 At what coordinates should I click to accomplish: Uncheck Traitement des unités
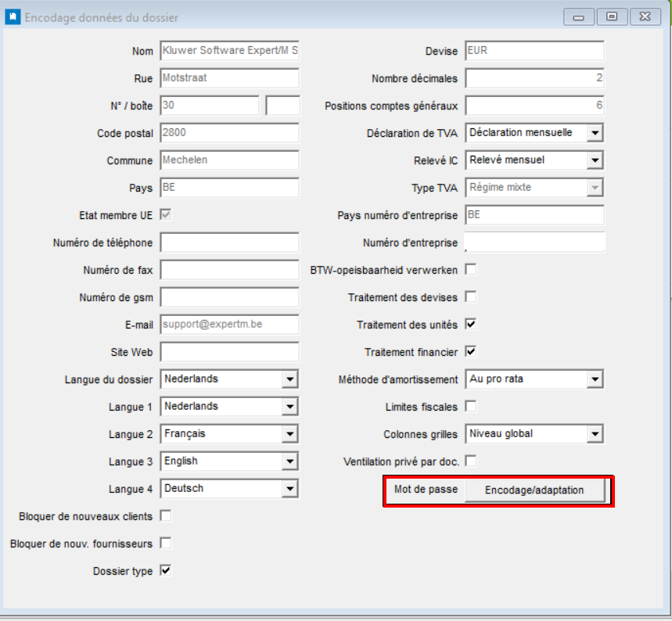(x=471, y=325)
